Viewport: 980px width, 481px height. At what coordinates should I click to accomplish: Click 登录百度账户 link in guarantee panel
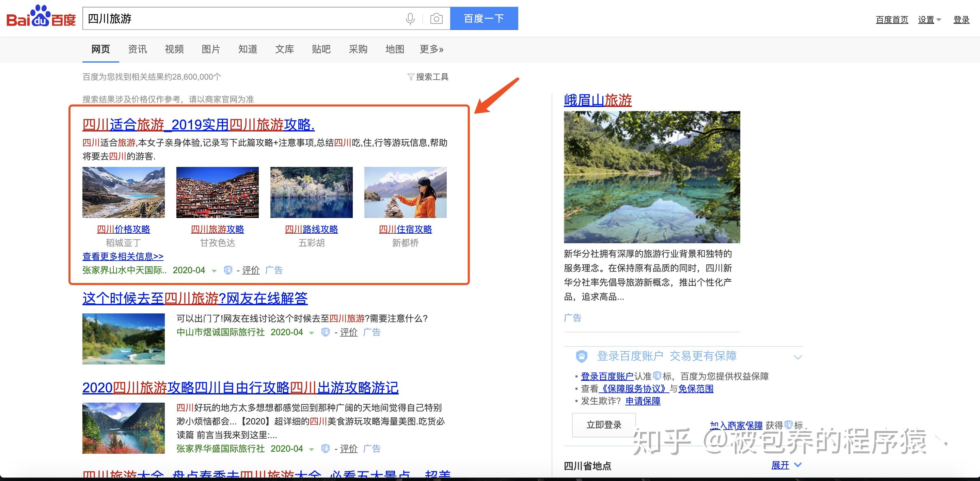point(607,376)
